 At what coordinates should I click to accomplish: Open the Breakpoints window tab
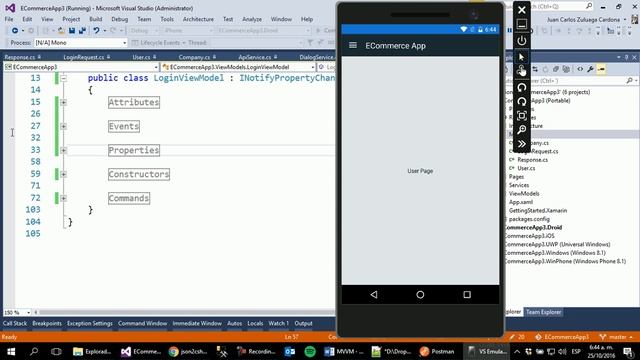47,323
